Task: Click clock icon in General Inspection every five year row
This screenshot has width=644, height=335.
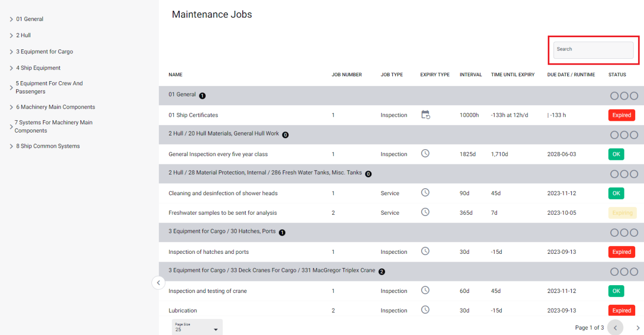Action: [426, 154]
